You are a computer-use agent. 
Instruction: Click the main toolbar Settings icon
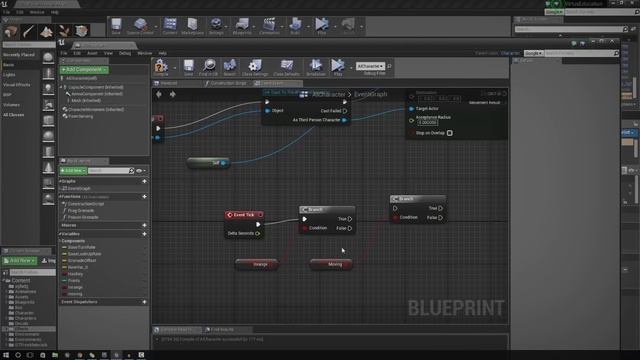[216, 24]
